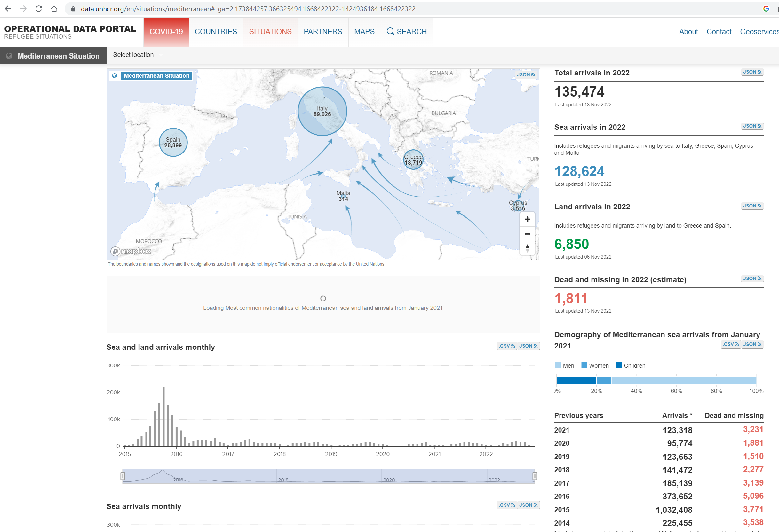Click the Spain 28,899 bubble
This screenshot has width=779, height=532.
[173, 142]
